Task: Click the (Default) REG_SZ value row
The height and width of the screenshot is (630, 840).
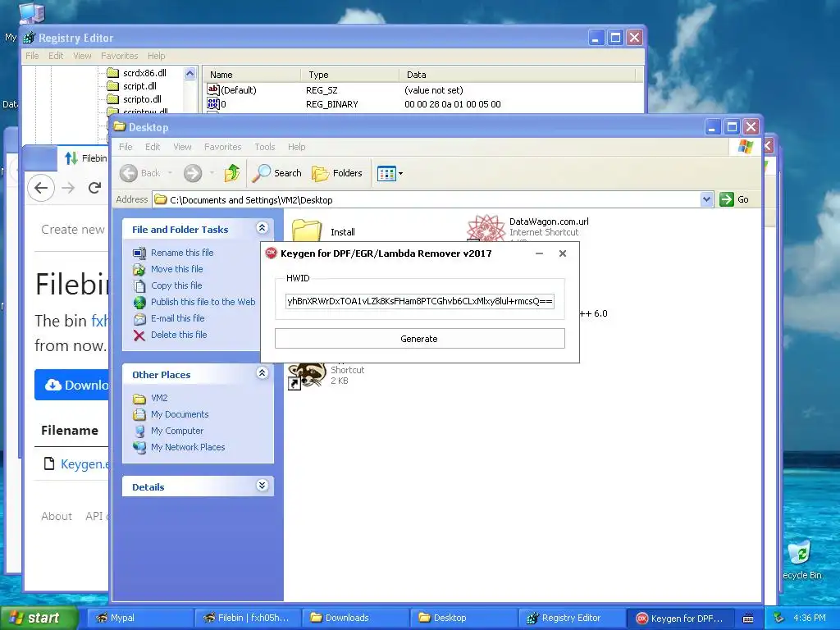Action: [423, 90]
